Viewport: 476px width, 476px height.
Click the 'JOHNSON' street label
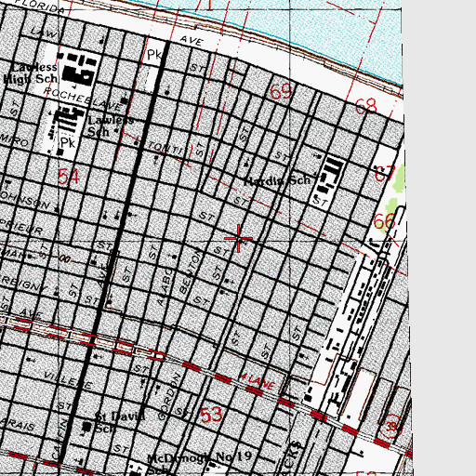[x=25, y=199]
